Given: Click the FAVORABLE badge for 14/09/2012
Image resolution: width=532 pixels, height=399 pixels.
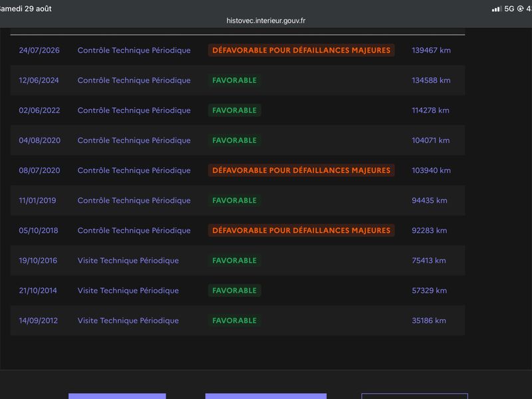Looking at the screenshot, I should 235,321.
